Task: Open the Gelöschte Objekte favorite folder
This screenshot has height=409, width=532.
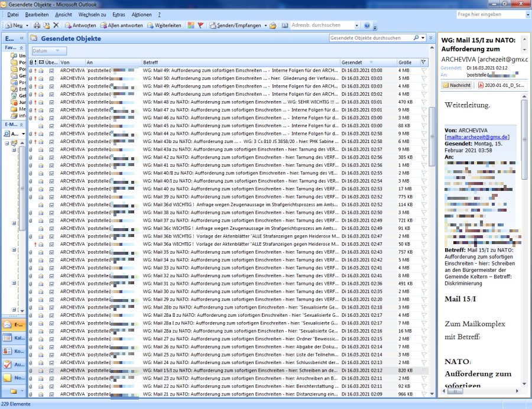Action: [x=18, y=96]
